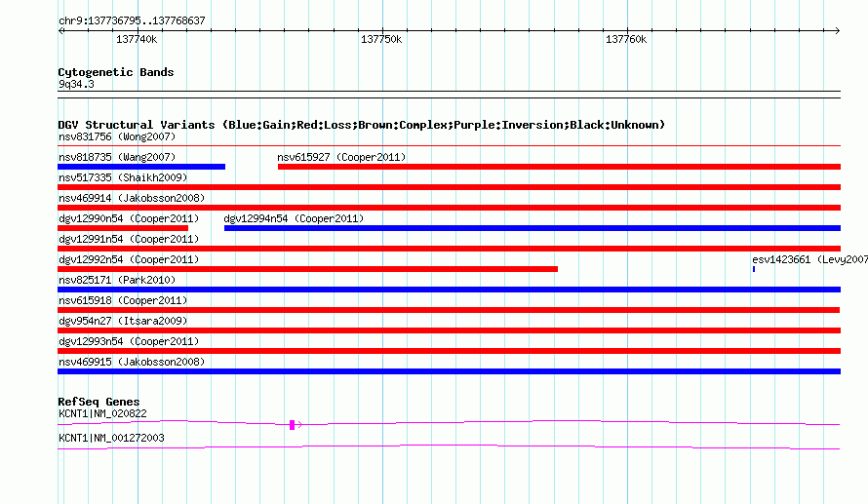Click the dgv12990n54 (Cooper2011) label

coord(129,218)
